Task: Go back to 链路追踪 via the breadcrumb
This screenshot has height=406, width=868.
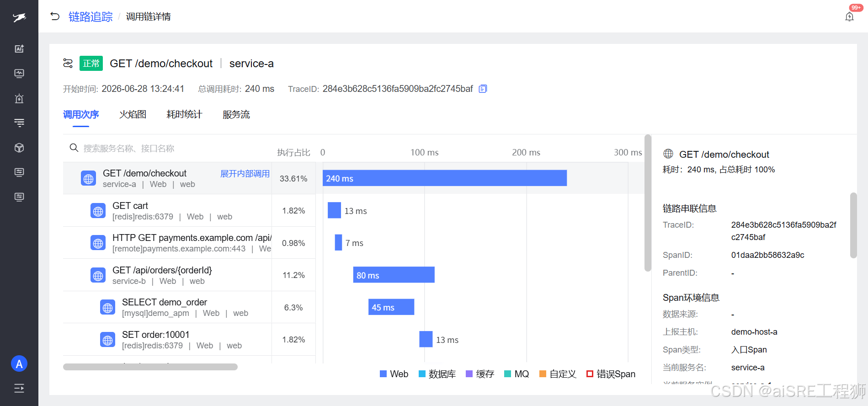Action: [91, 17]
